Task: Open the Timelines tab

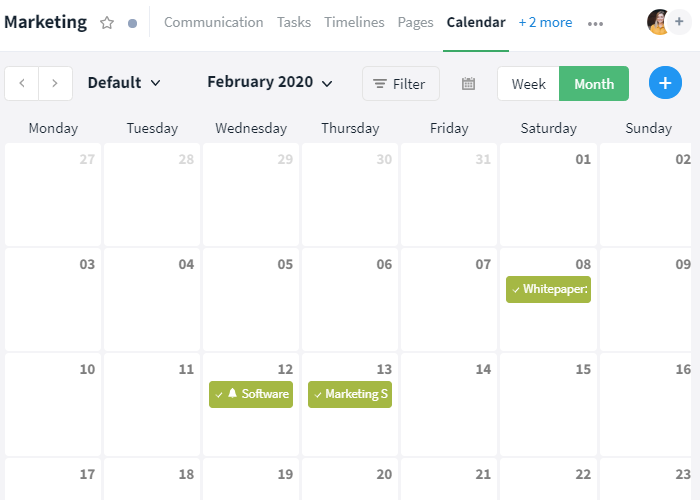Action: 354,22
